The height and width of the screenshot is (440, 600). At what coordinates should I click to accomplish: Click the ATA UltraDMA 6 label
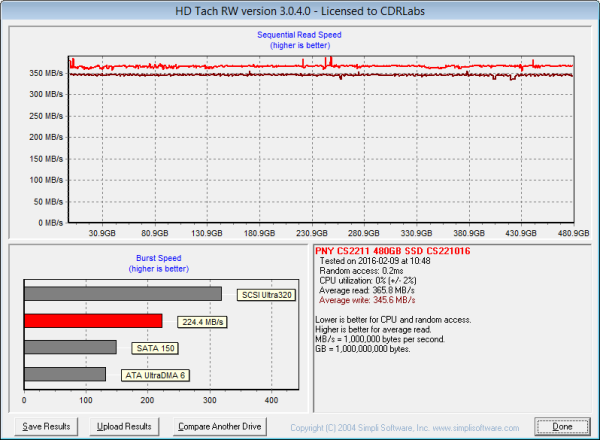point(157,374)
